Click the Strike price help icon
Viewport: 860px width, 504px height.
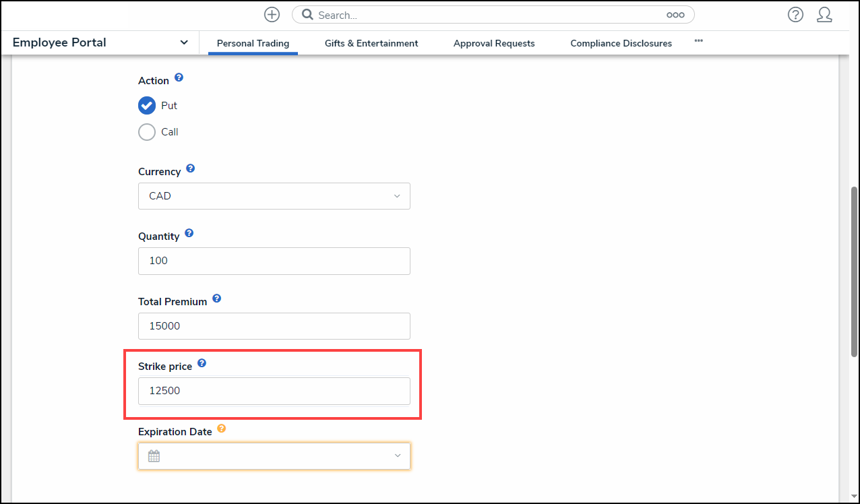click(202, 363)
